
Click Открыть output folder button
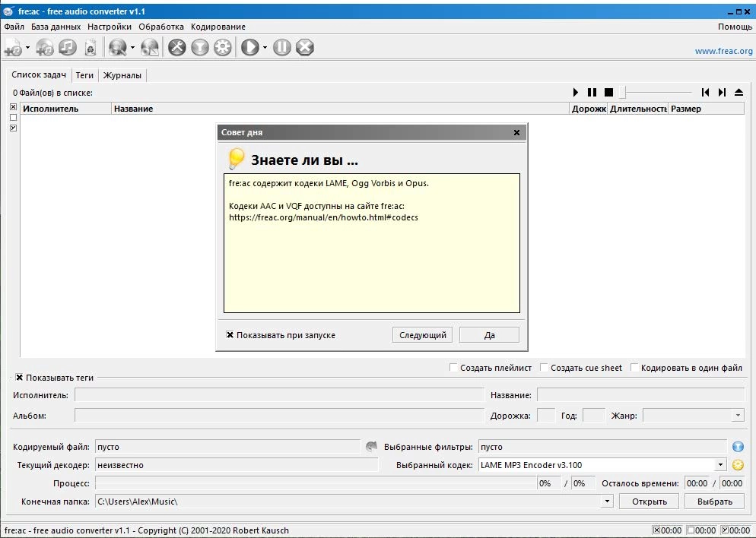[649, 502]
